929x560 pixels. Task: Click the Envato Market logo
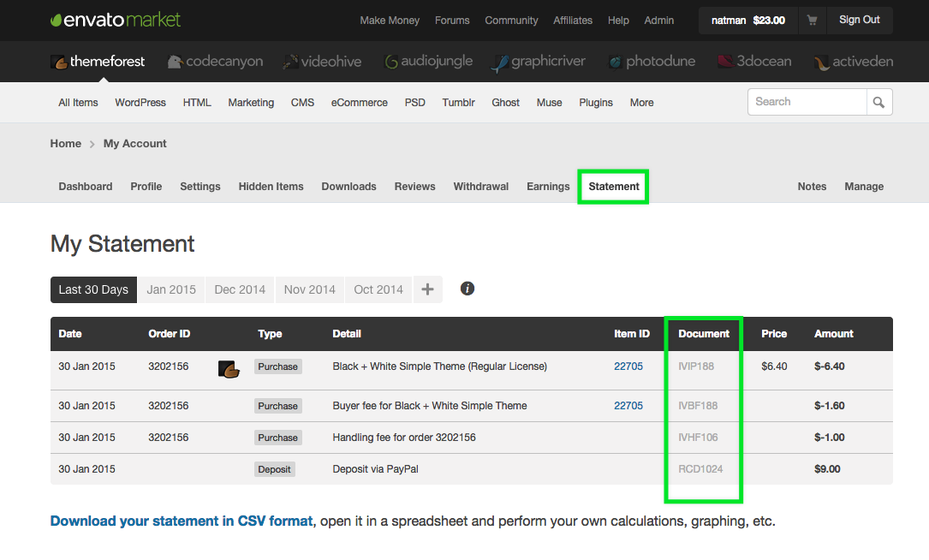click(x=116, y=20)
